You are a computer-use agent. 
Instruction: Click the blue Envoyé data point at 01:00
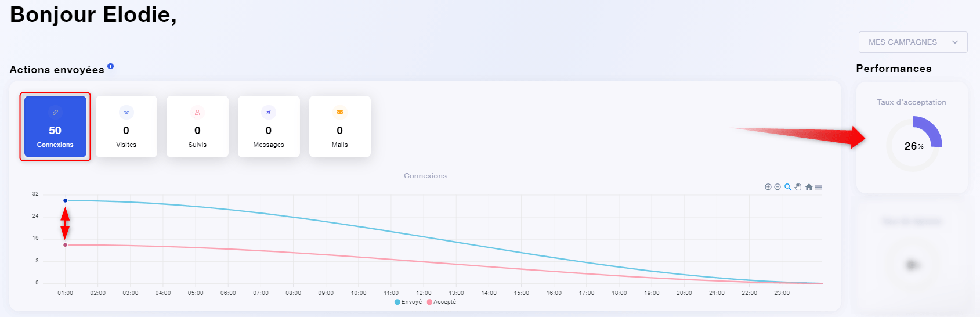[x=65, y=201]
